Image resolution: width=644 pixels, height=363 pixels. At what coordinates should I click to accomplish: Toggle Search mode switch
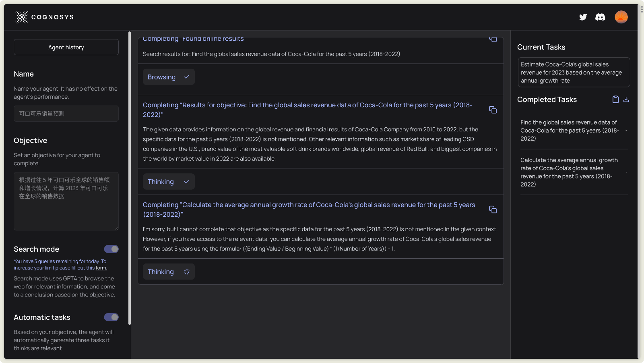111,249
